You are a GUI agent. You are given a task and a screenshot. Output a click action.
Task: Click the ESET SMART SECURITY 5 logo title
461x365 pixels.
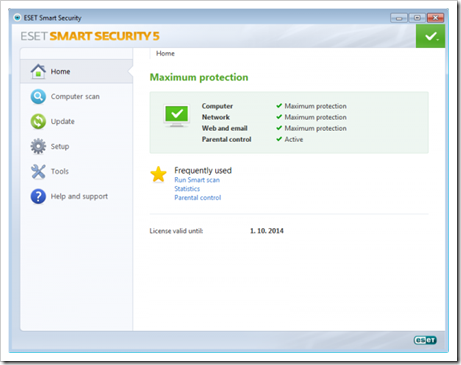click(90, 36)
